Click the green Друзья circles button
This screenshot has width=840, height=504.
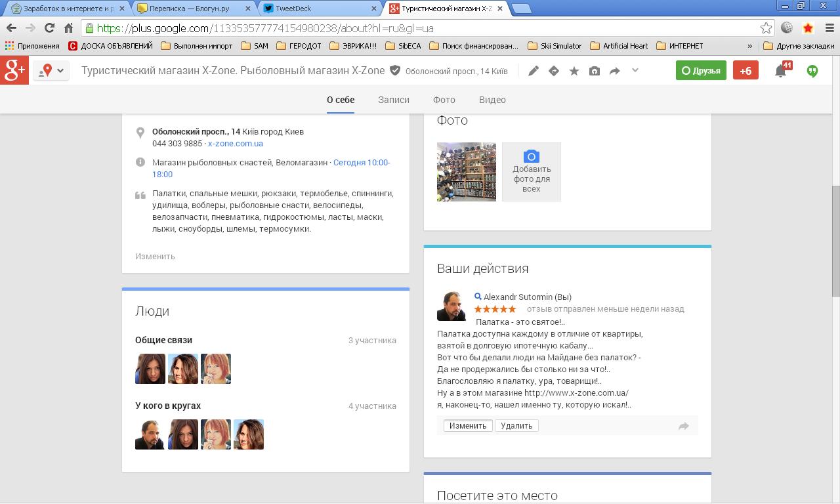[x=701, y=70]
